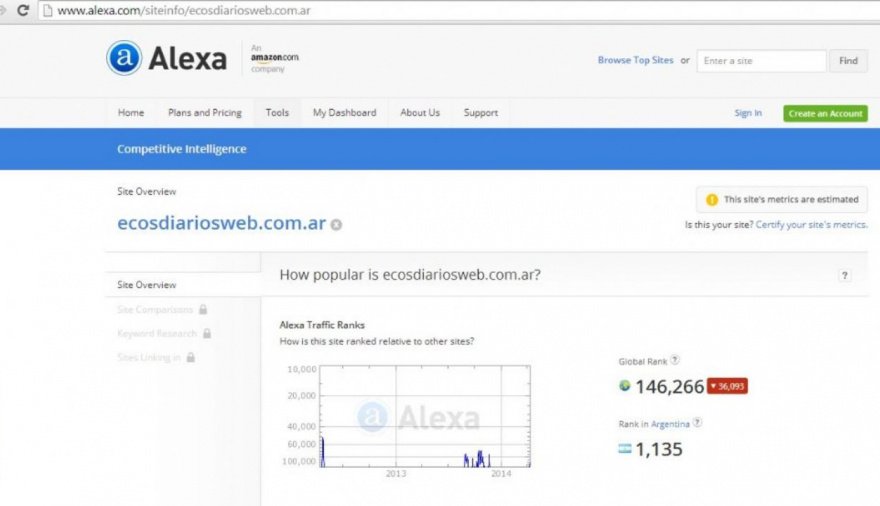
Task: Click the Global Rank help question mark
Action: click(675, 360)
